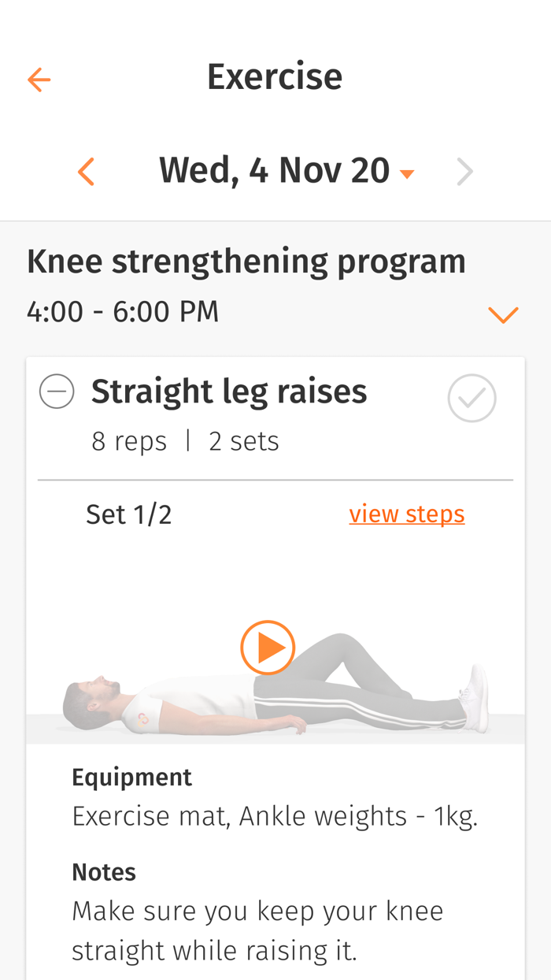Image resolution: width=551 pixels, height=980 pixels.
Task: Tap the 8 reps label
Action: tap(129, 441)
